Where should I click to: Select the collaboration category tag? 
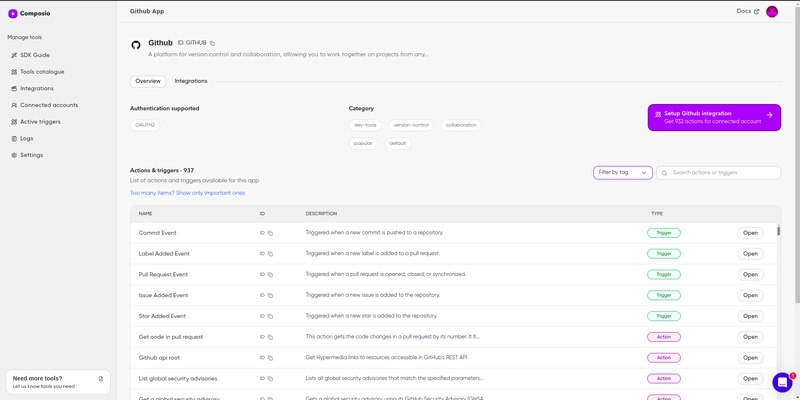pos(461,125)
